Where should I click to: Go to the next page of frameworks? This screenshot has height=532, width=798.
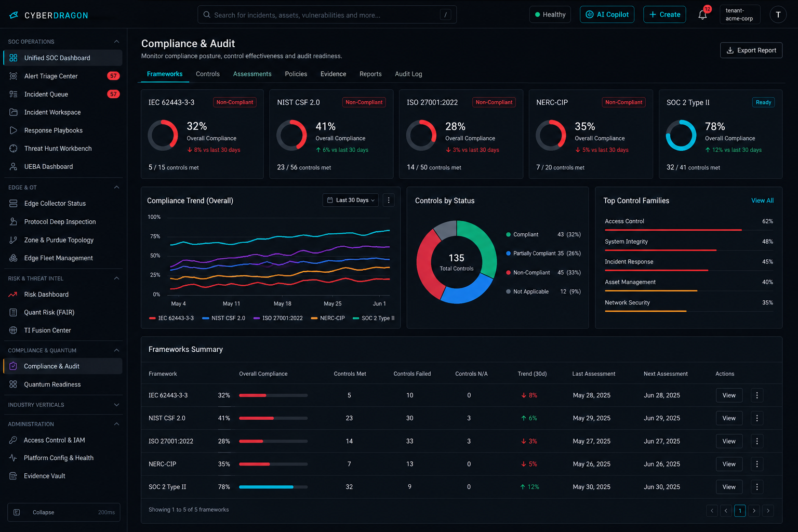[x=754, y=511]
